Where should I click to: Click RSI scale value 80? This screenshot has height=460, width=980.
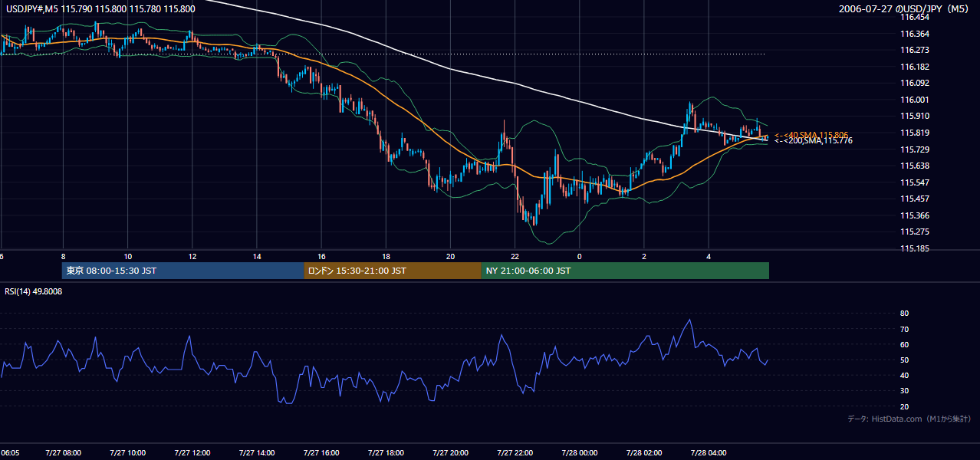point(905,314)
